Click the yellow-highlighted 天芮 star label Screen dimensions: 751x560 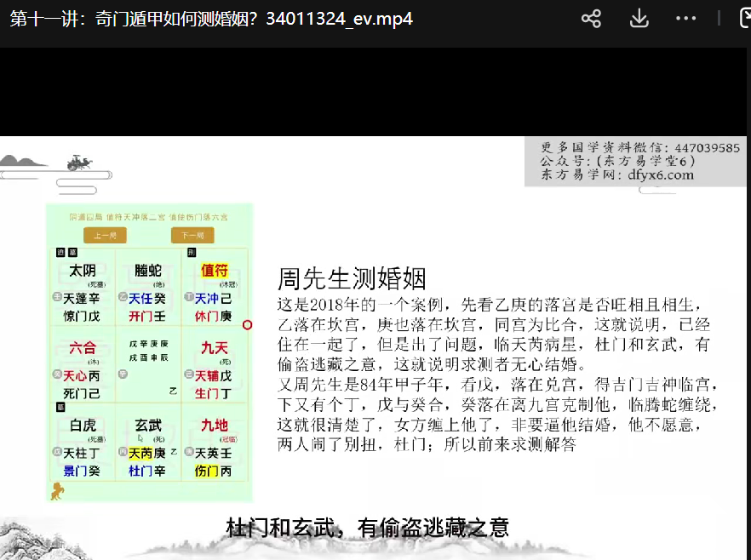pyautogui.click(x=140, y=453)
